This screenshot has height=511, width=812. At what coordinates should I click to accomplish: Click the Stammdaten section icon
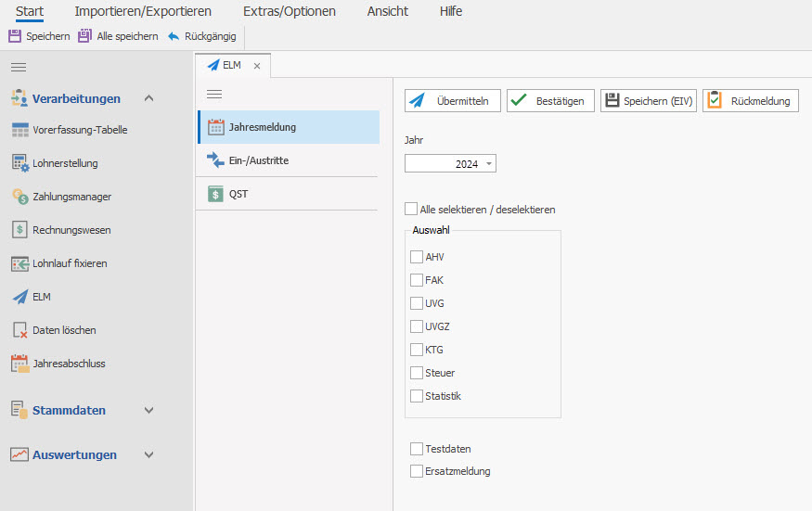point(19,410)
